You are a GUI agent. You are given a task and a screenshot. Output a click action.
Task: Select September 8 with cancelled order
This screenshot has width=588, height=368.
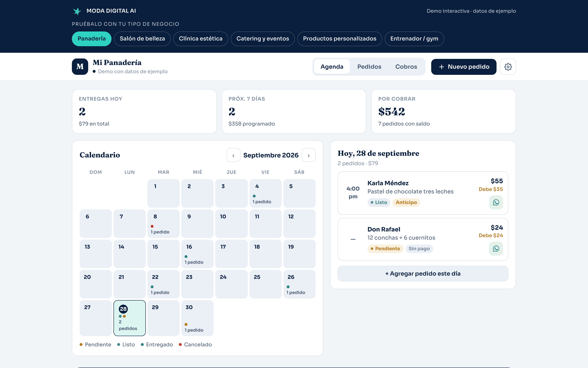pyautogui.click(x=163, y=224)
